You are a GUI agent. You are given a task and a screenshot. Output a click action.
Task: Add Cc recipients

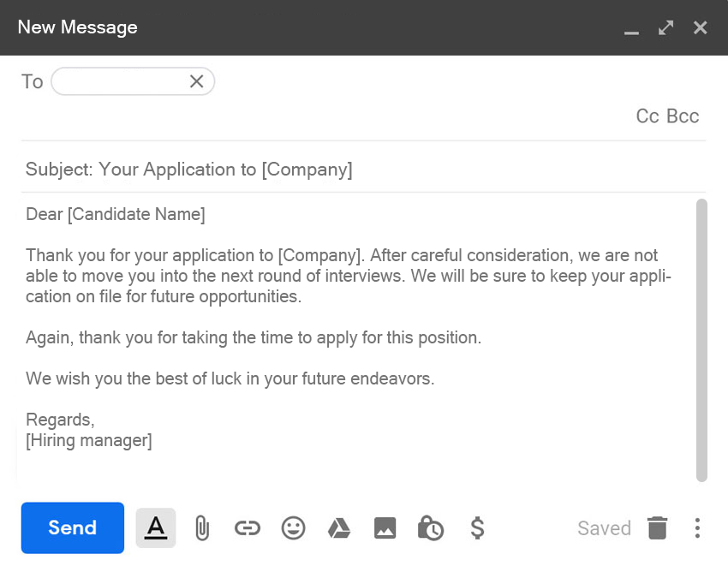[x=647, y=116]
